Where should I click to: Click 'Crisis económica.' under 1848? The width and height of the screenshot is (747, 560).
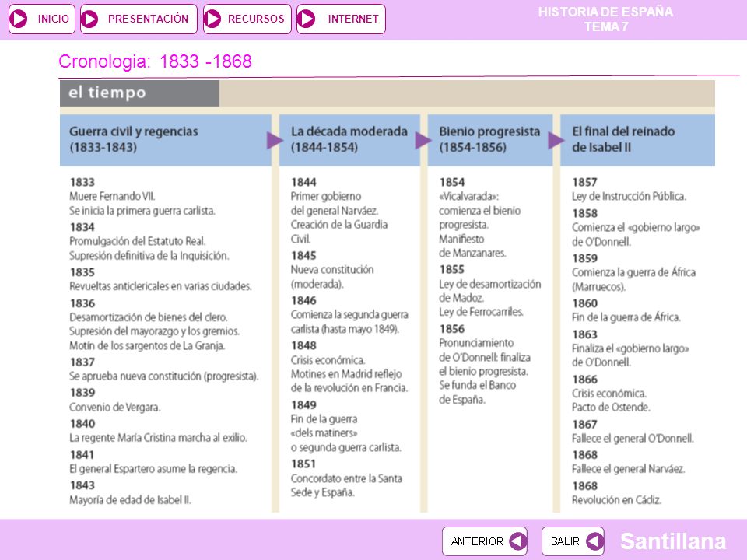(328, 360)
